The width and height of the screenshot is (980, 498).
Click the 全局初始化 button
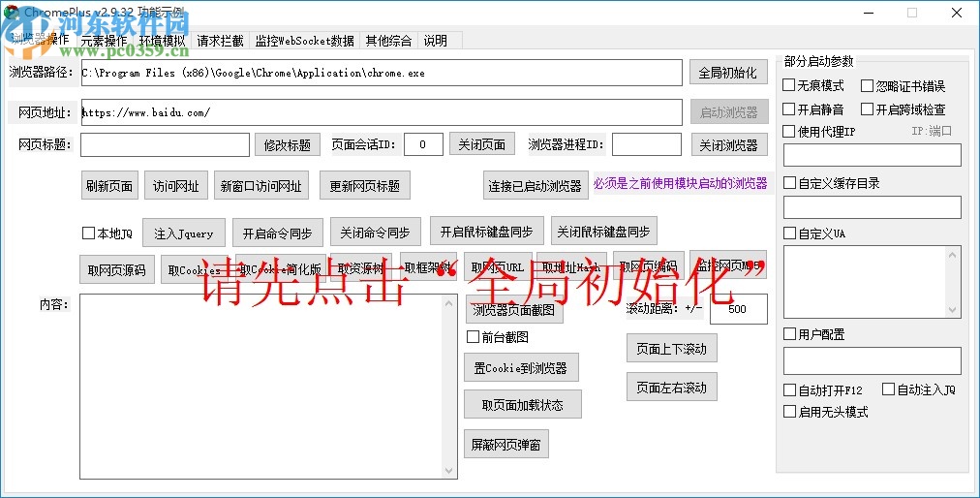click(728, 73)
